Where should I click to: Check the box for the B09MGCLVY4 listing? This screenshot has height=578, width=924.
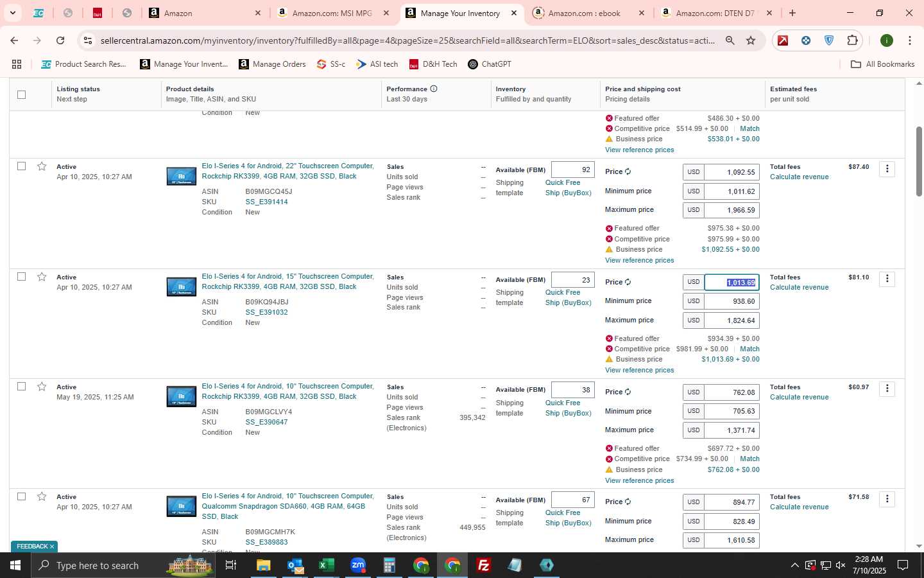pos(21,386)
